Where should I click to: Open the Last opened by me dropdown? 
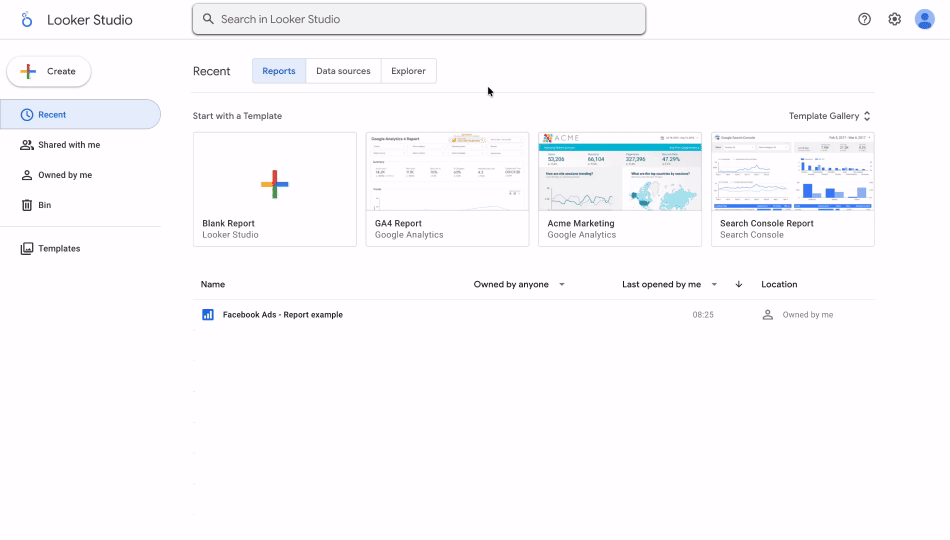click(x=669, y=284)
